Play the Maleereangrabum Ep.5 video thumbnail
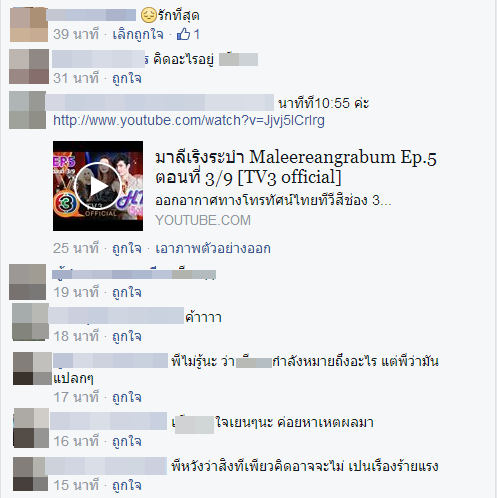This screenshot has height=498, width=497. coord(98,186)
